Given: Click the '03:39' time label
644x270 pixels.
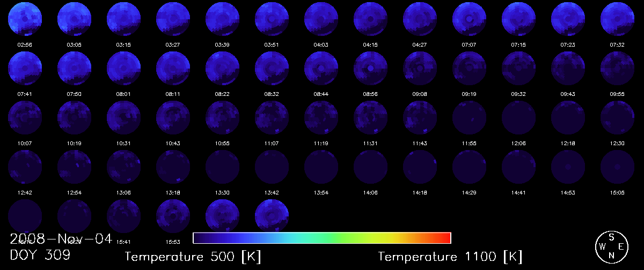Looking at the screenshot, I should 222,44.
